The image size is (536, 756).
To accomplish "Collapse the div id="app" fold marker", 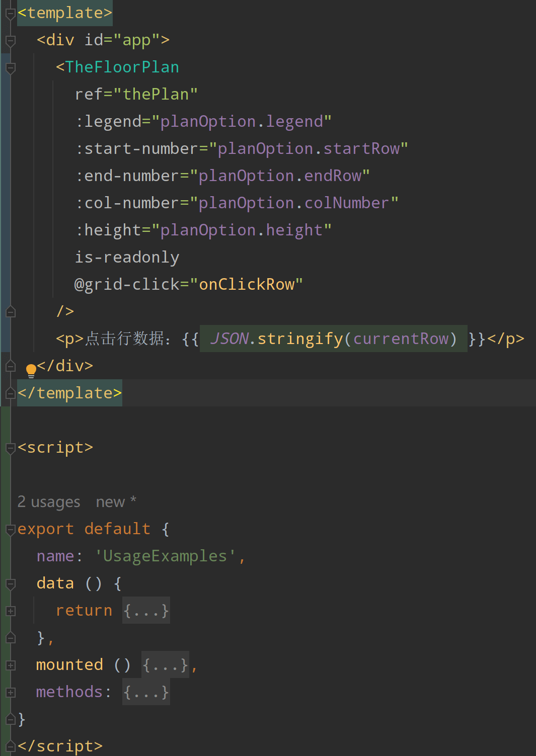I will coord(10,40).
